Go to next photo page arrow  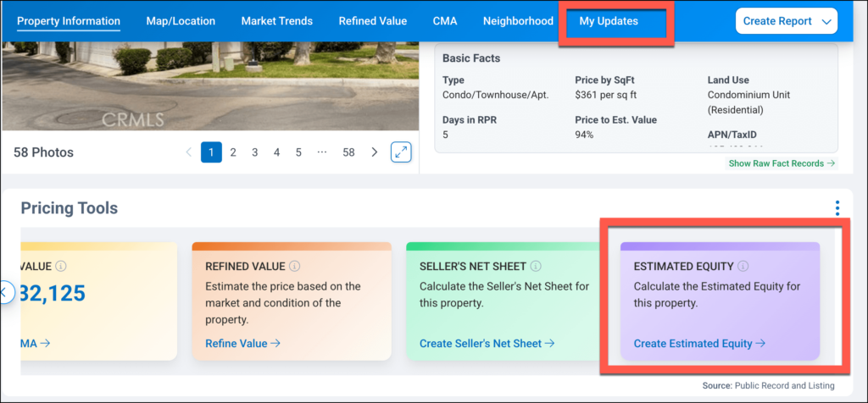375,152
